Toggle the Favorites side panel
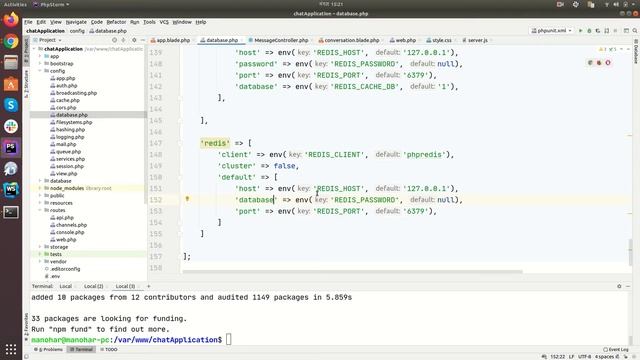Viewport: 640px width, 360px height. (27, 327)
